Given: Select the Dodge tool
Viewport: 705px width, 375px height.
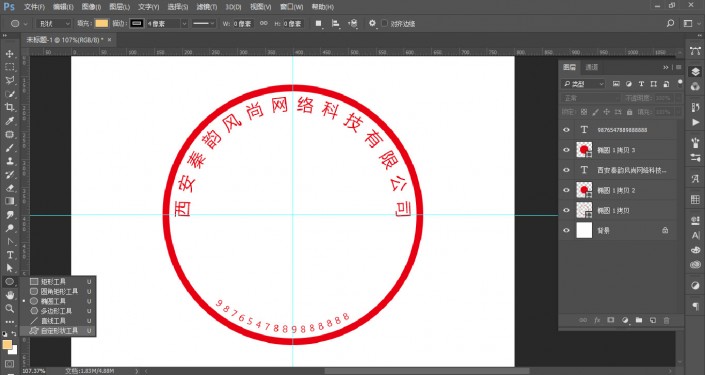Looking at the screenshot, I should tap(9, 228).
